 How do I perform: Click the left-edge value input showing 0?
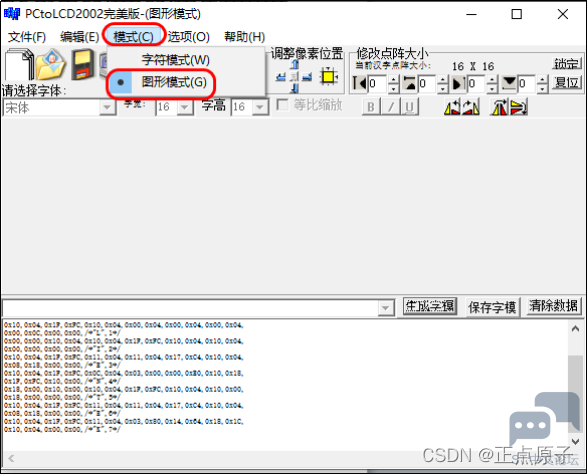click(378, 83)
